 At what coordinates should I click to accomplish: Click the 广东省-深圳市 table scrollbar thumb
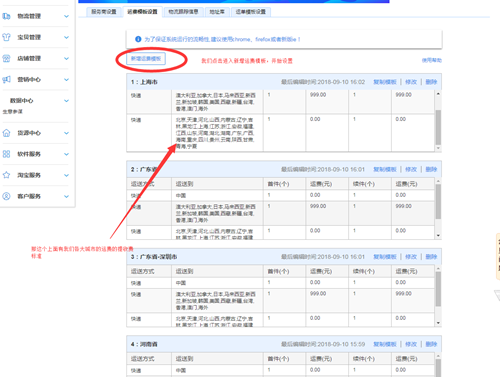pyautogui.click(x=438, y=289)
